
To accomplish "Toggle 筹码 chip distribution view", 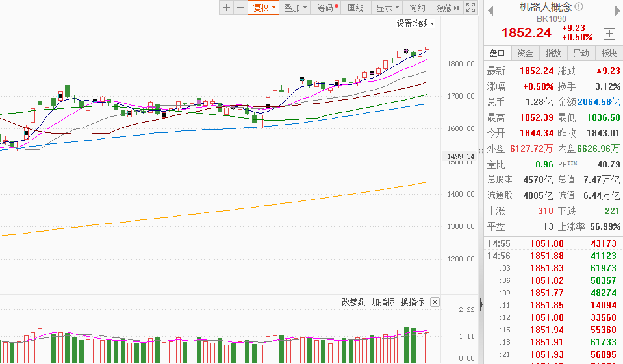I will (327, 8).
